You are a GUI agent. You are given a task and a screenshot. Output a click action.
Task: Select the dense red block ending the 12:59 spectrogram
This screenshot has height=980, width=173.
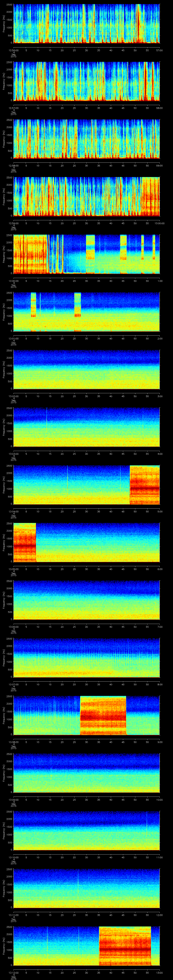pos(150,196)
